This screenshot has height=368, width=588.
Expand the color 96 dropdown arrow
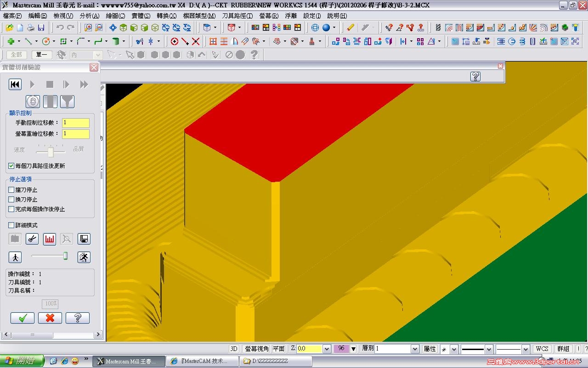[x=353, y=349]
